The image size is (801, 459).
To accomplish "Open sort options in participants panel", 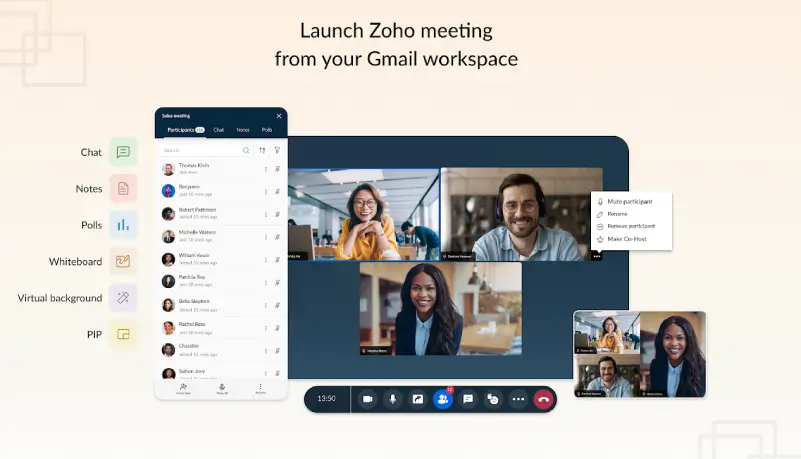I will 262,150.
